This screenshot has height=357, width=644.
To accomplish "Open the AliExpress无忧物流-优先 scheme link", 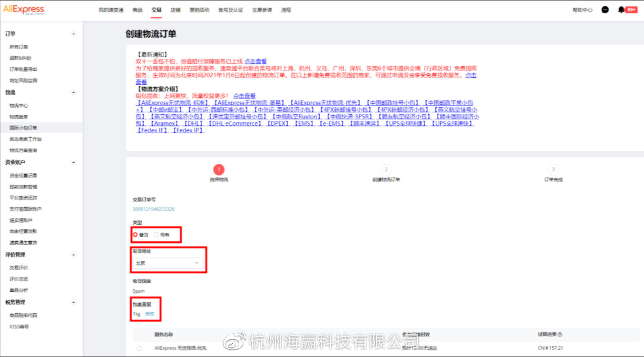I will click(x=326, y=103).
